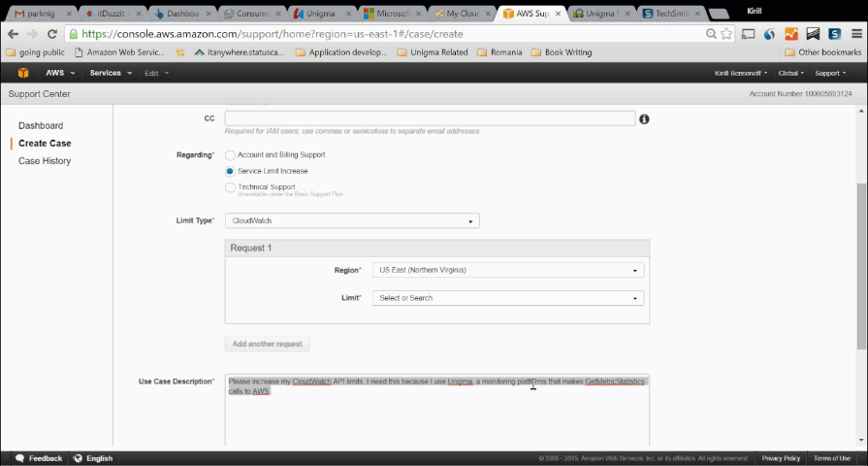The width and height of the screenshot is (868, 466).
Task: Open the Privacy Policy link
Action: pos(781,458)
